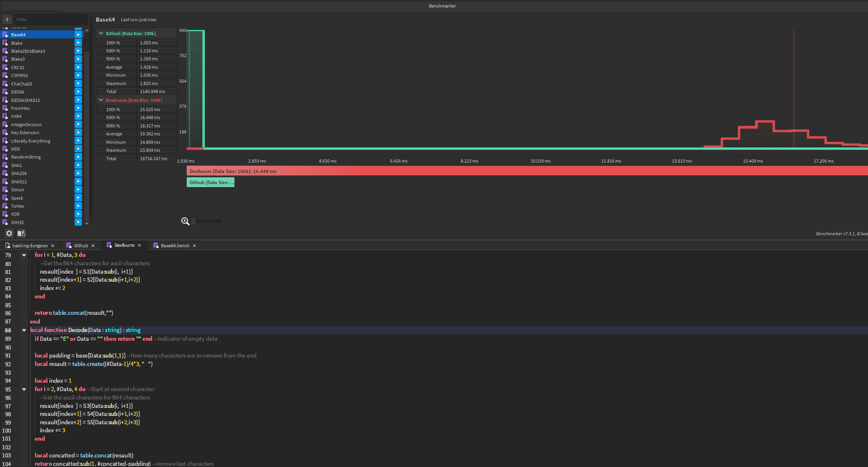Open the documentation book icon

21,233
